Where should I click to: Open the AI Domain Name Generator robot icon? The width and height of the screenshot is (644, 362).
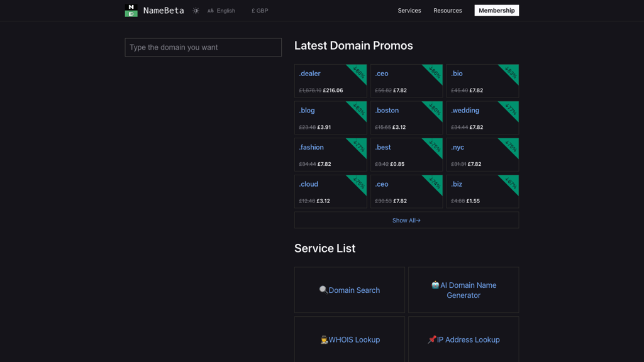click(x=436, y=285)
